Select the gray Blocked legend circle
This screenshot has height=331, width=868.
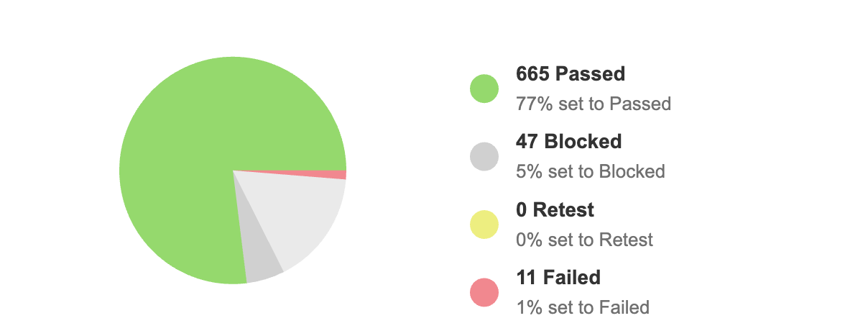484,157
